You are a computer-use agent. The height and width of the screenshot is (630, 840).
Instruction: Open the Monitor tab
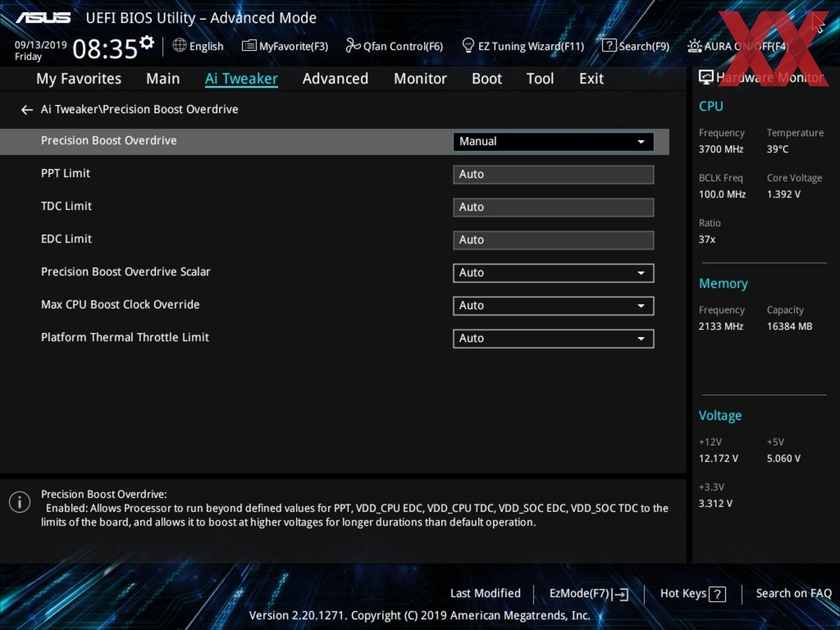pos(420,78)
